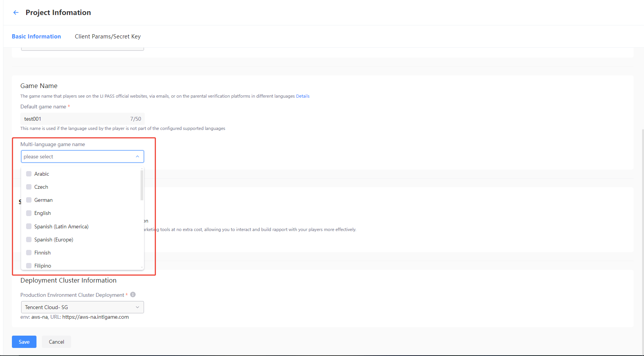The width and height of the screenshot is (644, 356).
Task: Click the info icon next to Production Environment Cluster Deployment
Action: pyautogui.click(x=133, y=294)
